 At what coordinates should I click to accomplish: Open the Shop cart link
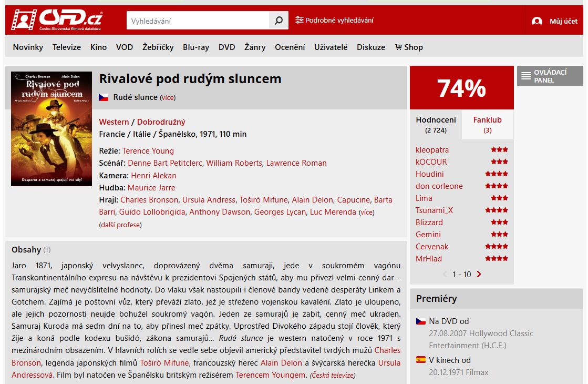(409, 47)
